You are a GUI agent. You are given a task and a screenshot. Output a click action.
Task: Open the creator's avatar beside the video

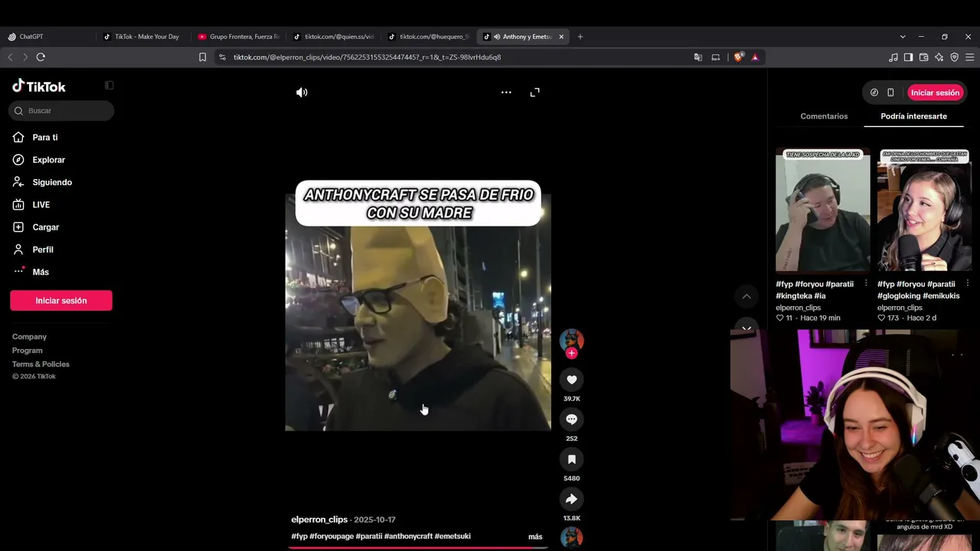click(x=571, y=341)
